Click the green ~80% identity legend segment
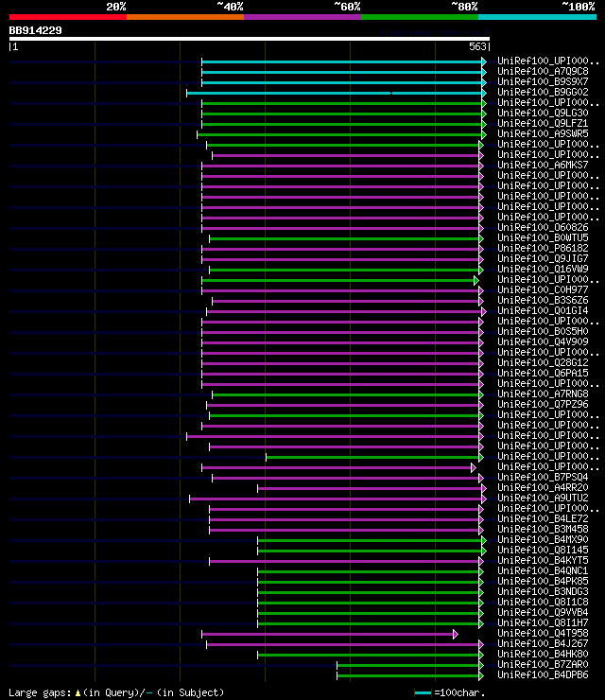This screenshot has width=605, height=700. 420,17
